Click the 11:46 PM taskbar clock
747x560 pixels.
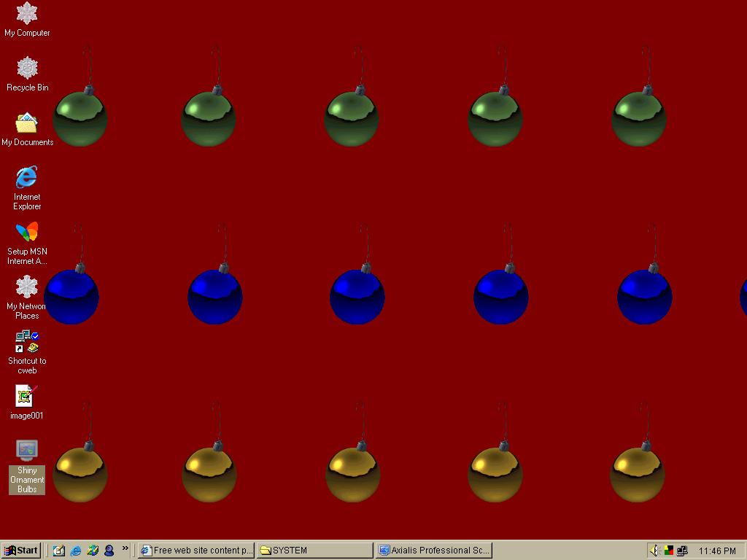pyautogui.click(x=718, y=551)
